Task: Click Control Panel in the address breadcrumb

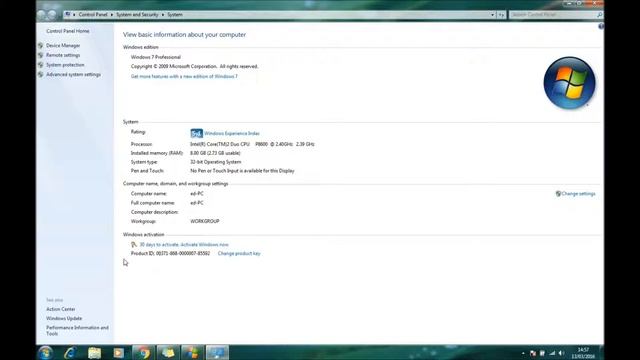Action: 93,15
